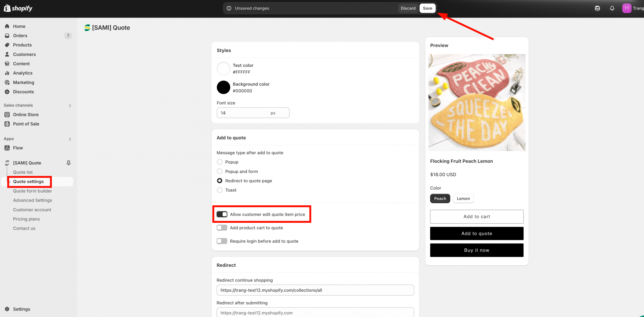
Task: Expand the Sales channels section chevron
Action: [x=70, y=106]
